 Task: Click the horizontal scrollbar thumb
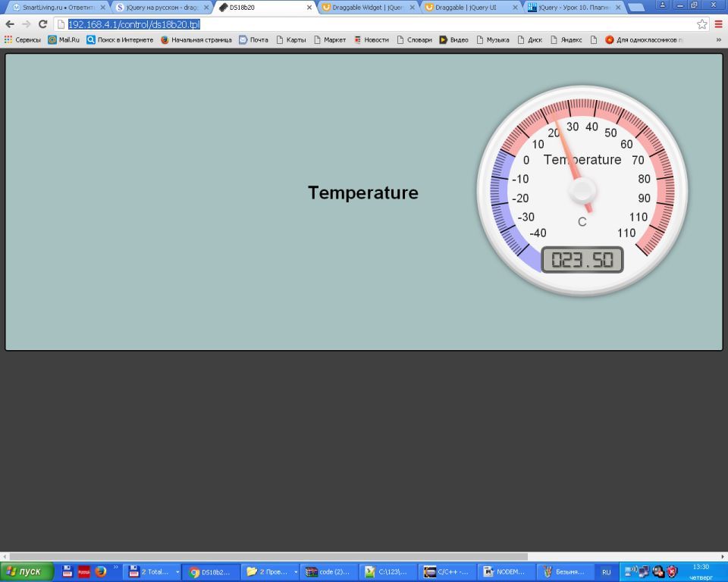(268, 556)
